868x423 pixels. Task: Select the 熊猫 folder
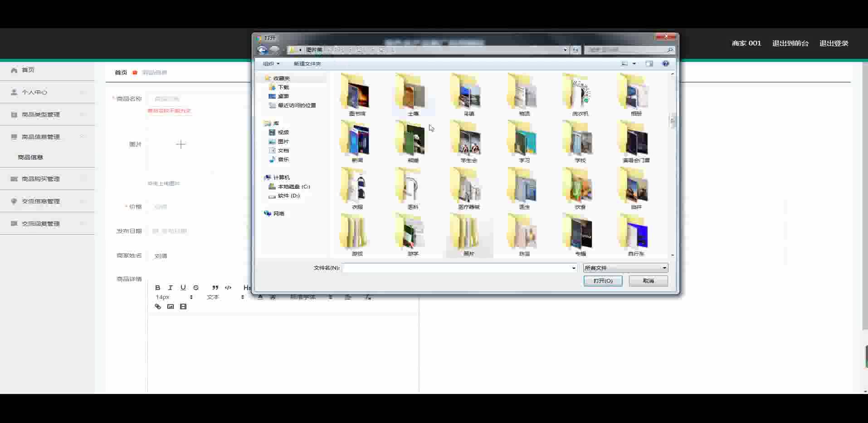(x=413, y=142)
